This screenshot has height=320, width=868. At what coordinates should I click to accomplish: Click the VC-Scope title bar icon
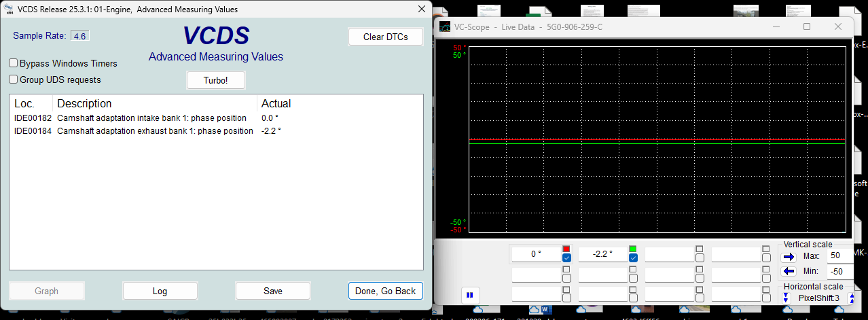pyautogui.click(x=445, y=26)
